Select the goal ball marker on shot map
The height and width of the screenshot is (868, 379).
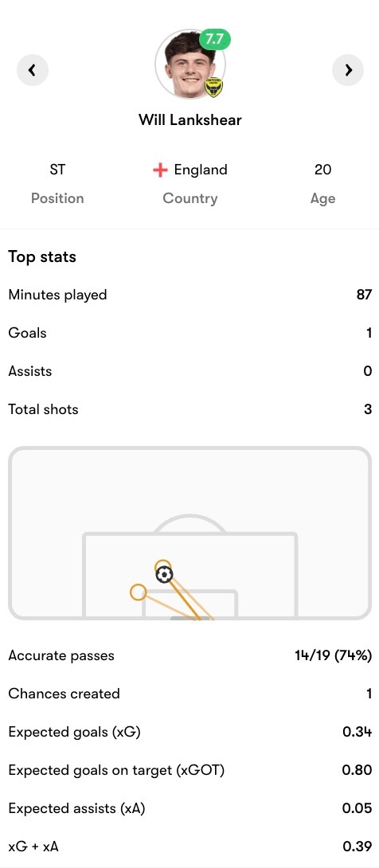pyautogui.click(x=164, y=575)
